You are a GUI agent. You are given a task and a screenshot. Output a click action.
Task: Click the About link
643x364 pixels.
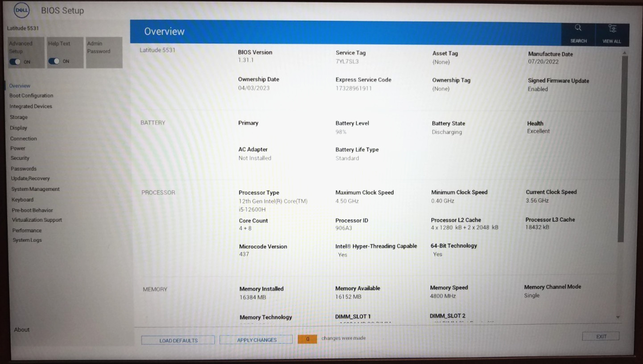[x=21, y=330]
